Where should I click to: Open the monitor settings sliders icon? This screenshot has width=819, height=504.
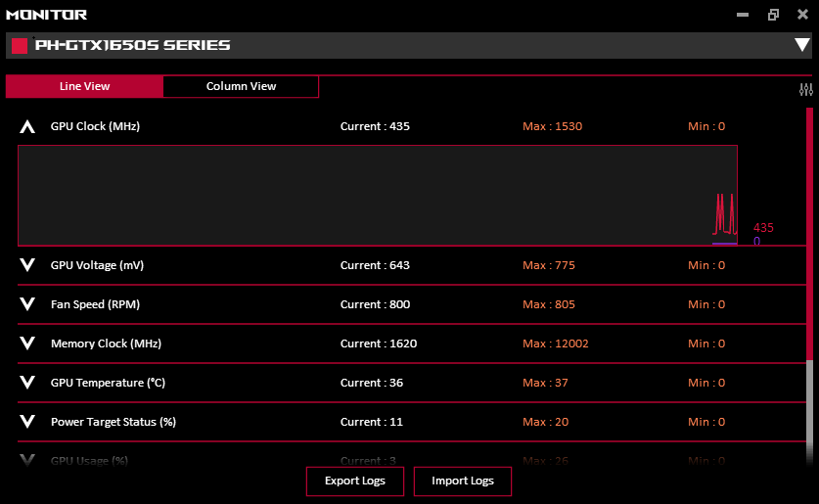806,90
